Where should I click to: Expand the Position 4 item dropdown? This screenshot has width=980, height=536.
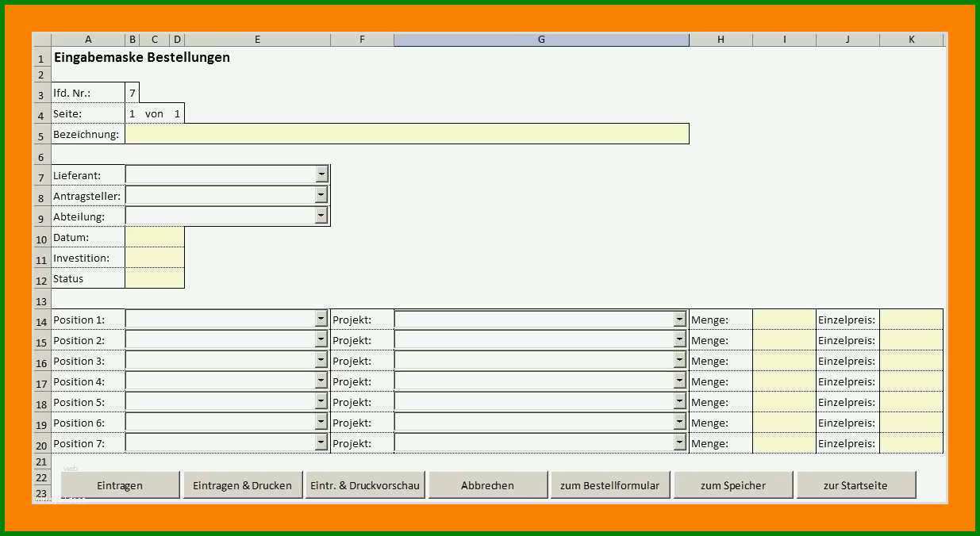321,381
